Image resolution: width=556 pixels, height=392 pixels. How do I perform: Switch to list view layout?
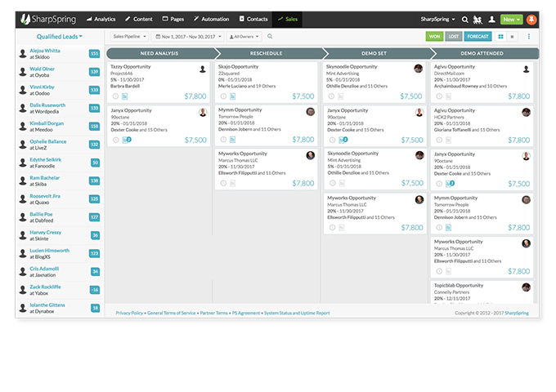[x=512, y=37]
